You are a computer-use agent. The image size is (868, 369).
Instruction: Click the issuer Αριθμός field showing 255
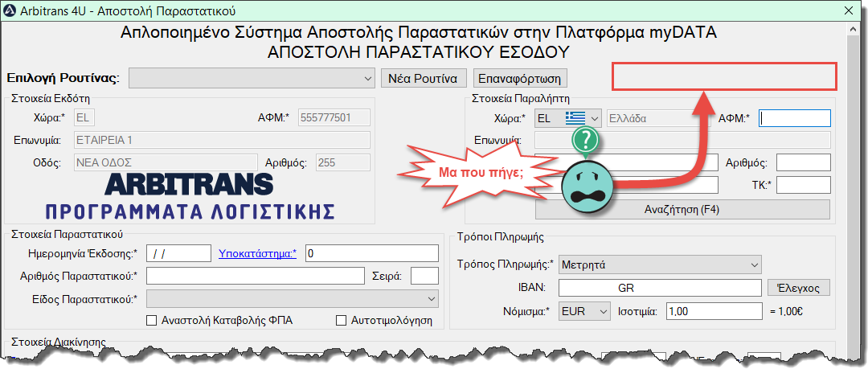[342, 162]
